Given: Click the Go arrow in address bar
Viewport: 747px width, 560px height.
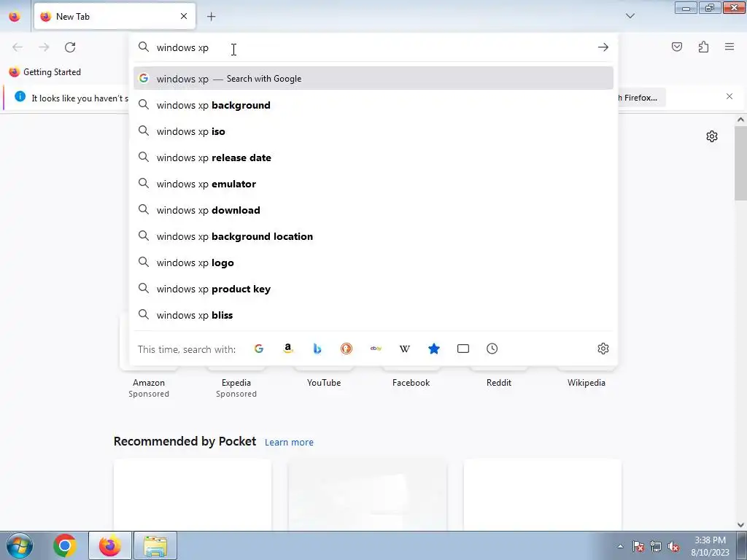Looking at the screenshot, I should 603,47.
